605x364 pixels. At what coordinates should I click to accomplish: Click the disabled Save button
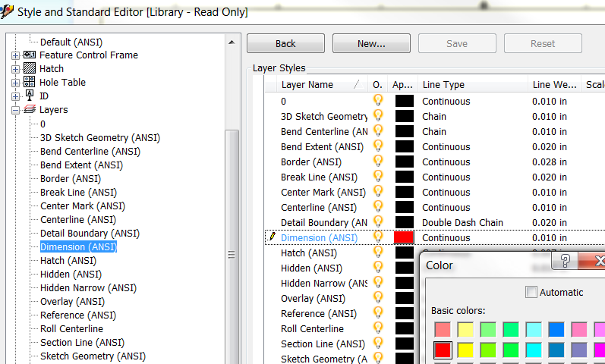point(457,43)
